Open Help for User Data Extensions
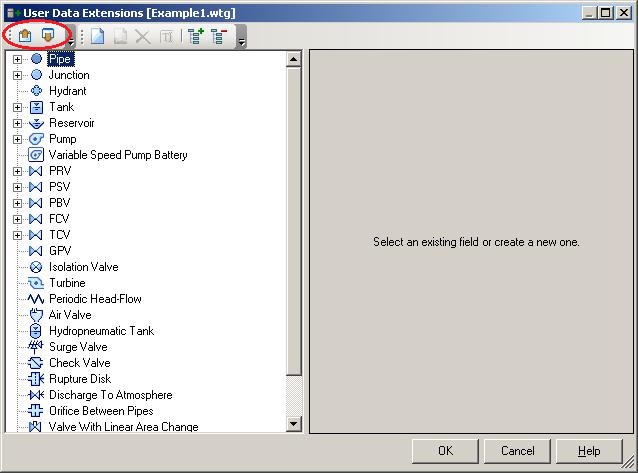 click(589, 451)
